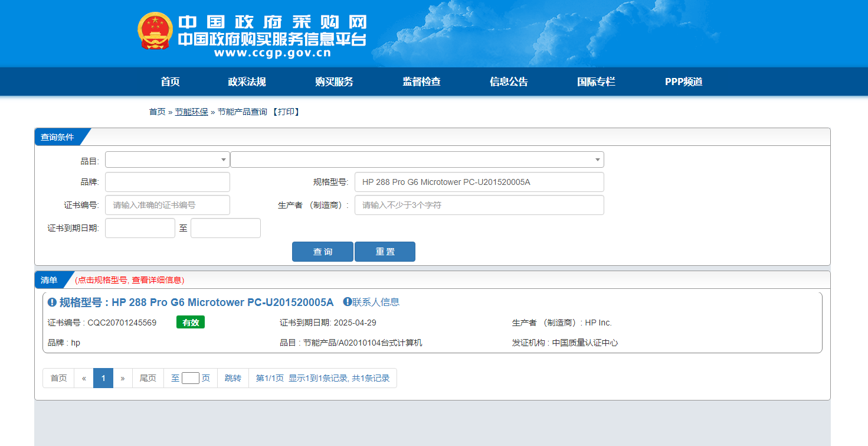Focus the 品牌 brand input field

pos(168,182)
